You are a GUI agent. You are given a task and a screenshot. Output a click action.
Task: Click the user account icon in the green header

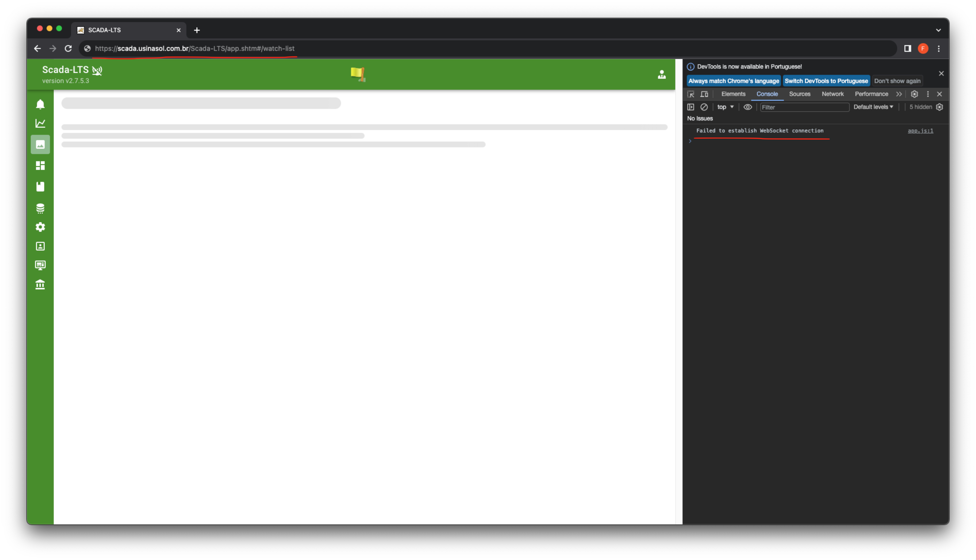coord(662,74)
